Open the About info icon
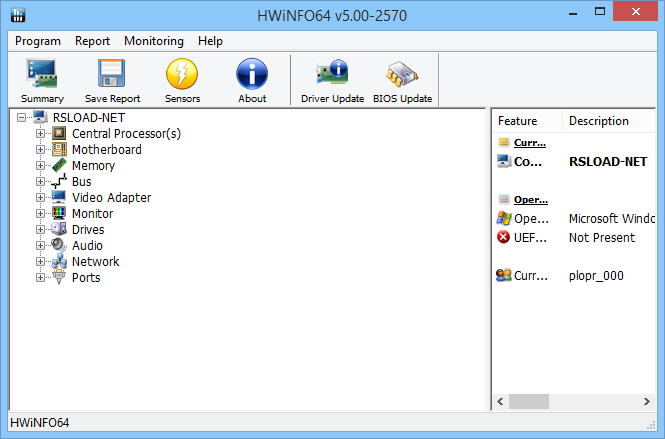665x439 pixels. (252, 73)
